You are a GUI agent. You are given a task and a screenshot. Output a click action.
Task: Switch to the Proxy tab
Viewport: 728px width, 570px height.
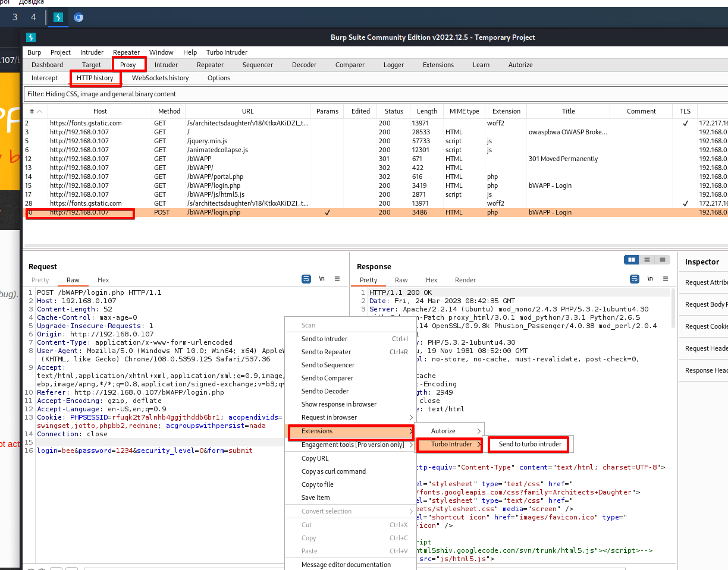tap(128, 65)
